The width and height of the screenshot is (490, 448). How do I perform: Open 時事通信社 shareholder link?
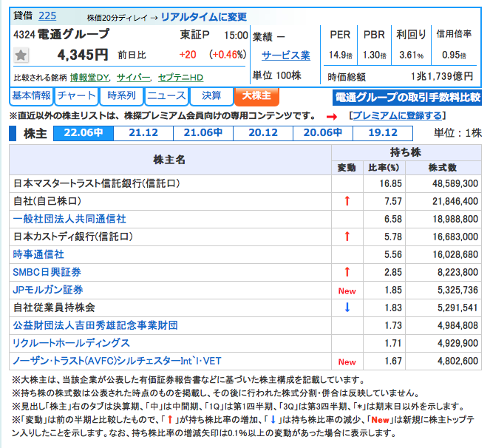pos(38,254)
